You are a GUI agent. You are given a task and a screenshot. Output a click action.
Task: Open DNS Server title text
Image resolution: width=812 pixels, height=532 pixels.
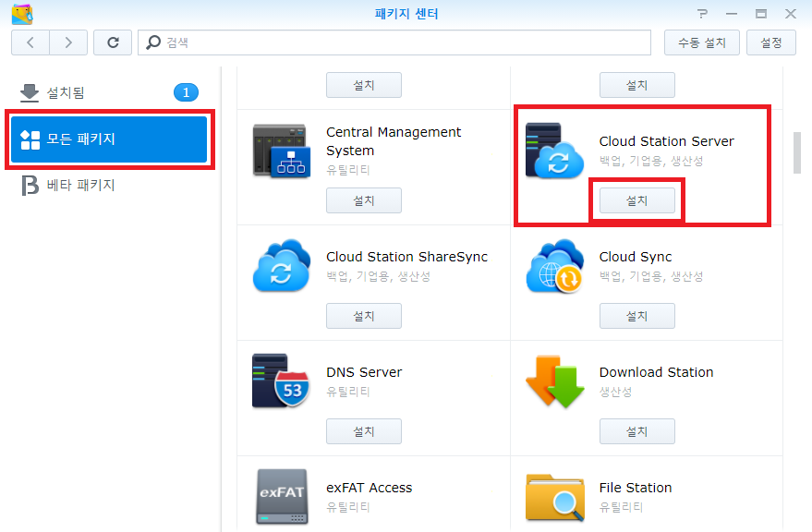coord(364,372)
